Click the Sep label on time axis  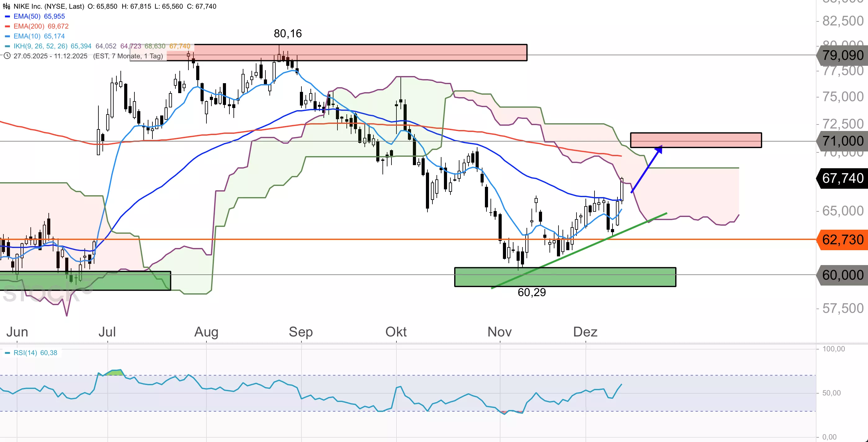coord(301,332)
